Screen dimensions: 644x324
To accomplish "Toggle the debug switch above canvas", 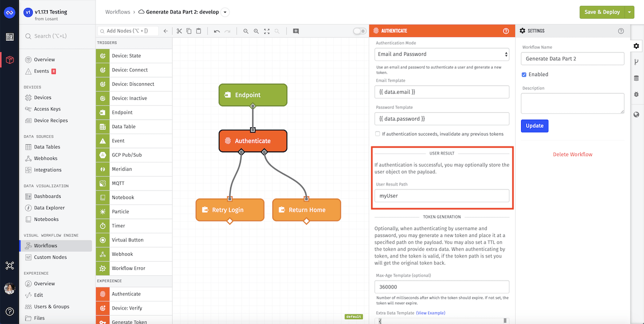I will click(x=360, y=31).
